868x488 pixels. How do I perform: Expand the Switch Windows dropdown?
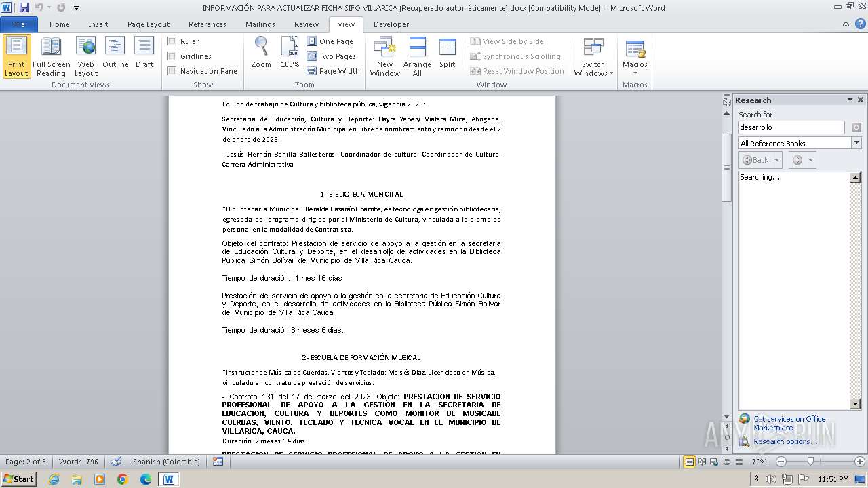(x=593, y=56)
